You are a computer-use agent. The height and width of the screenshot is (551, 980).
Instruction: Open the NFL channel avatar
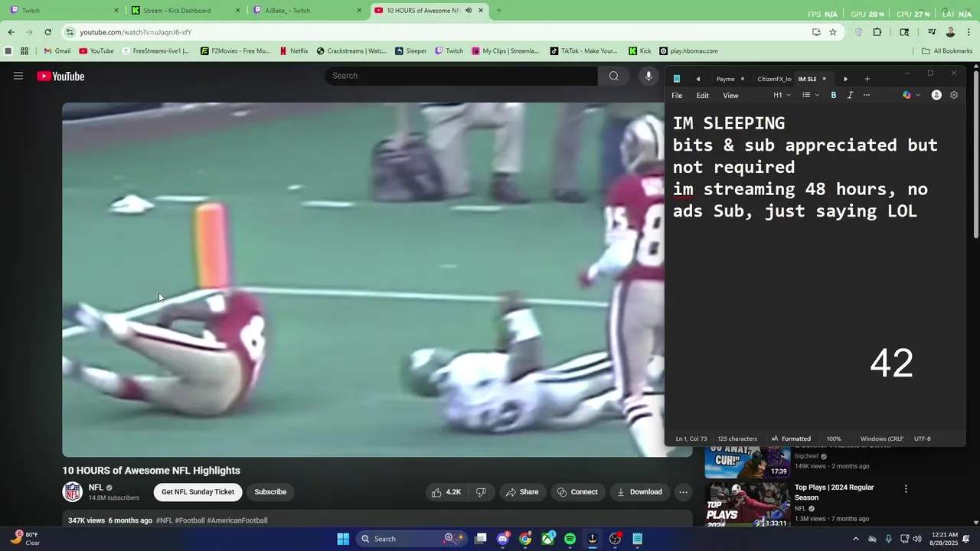click(x=73, y=492)
